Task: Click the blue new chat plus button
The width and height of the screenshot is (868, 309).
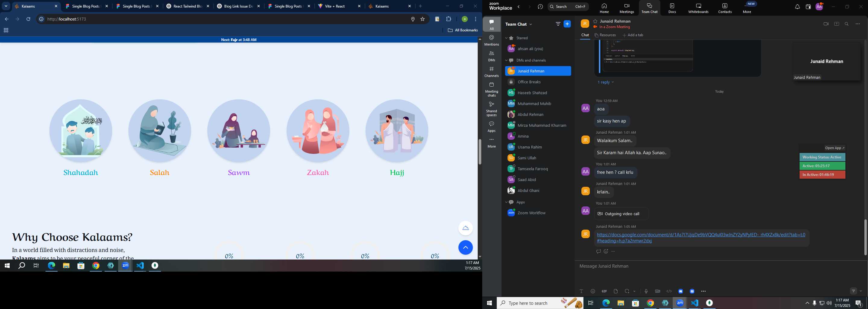Action: 568,24
